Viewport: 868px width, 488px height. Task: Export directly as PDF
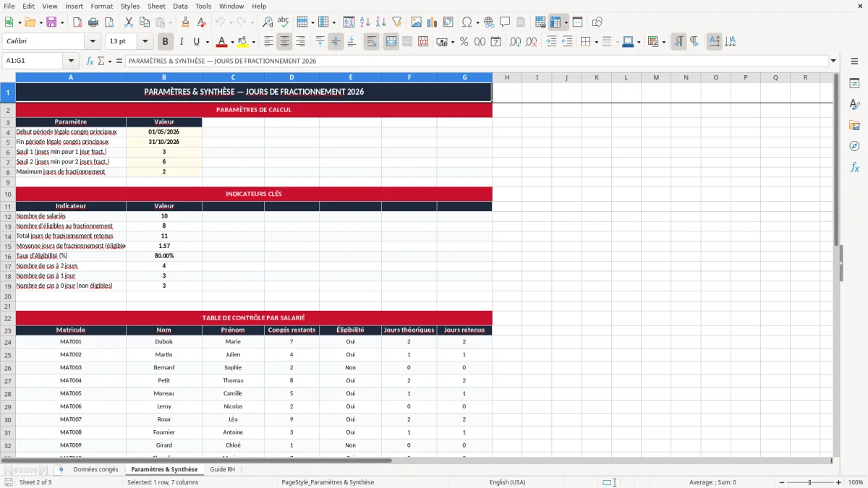[78, 22]
